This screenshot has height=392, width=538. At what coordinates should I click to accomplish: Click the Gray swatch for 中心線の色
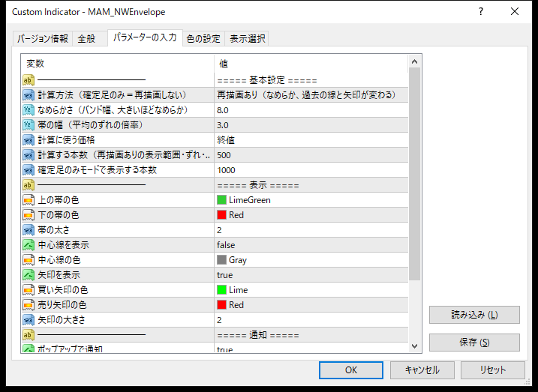point(221,260)
